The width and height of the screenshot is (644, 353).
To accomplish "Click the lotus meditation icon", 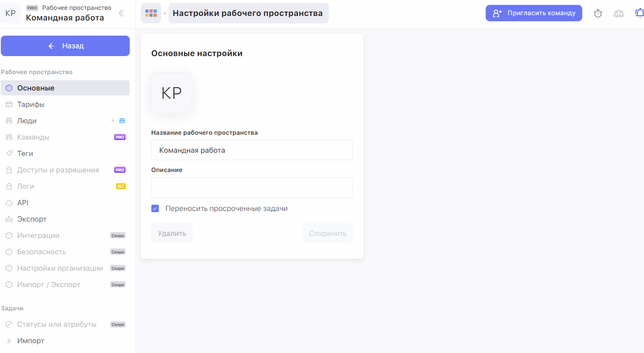I will tap(619, 14).
